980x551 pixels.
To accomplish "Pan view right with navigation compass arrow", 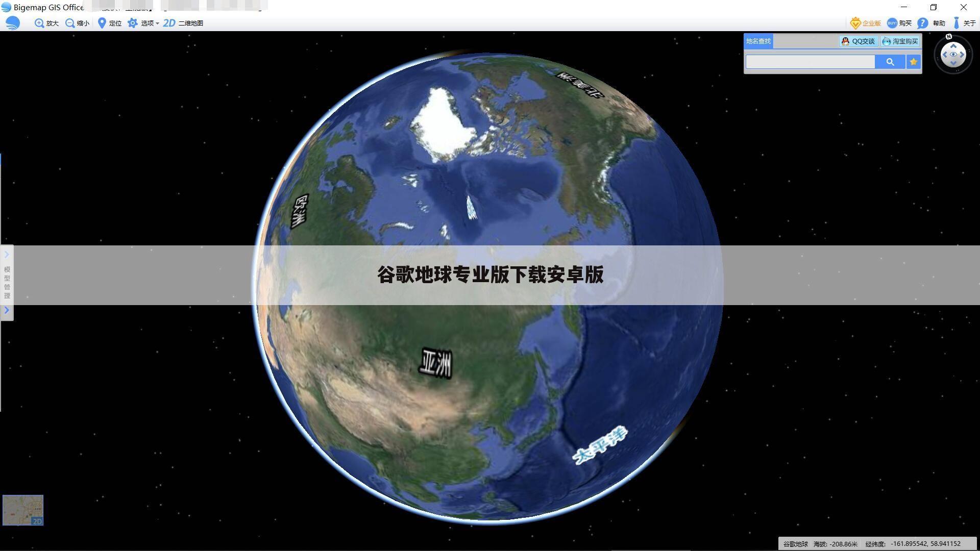I will point(962,55).
